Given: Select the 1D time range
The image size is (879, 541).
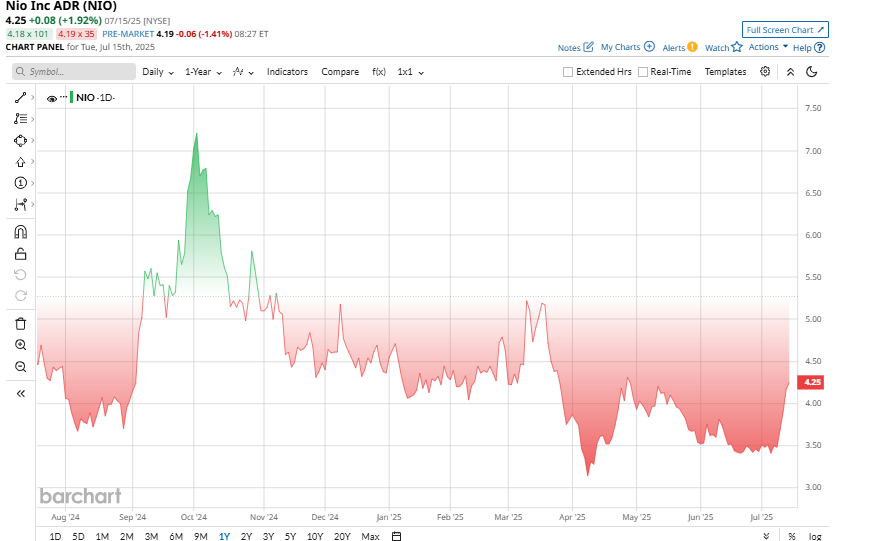Looking at the screenshot, I should point(55,537).
